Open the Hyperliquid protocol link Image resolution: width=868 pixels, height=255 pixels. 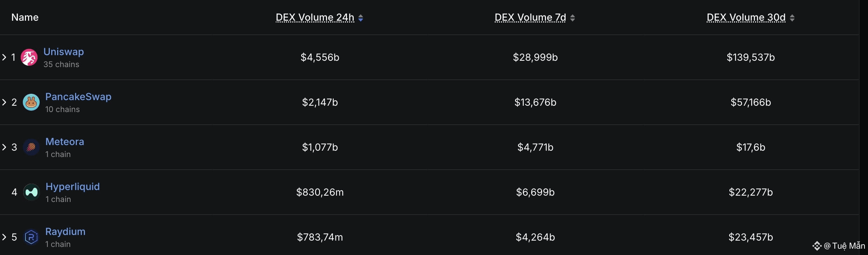(73, 187)
